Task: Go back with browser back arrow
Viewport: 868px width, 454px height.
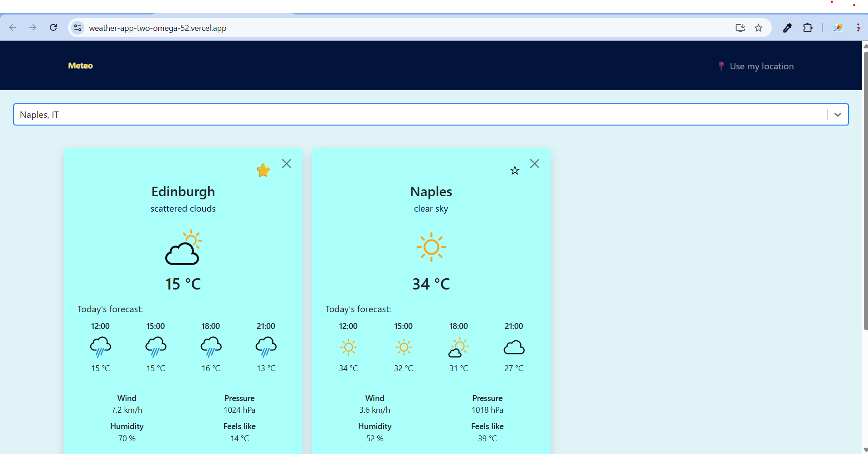Action: click(x=13, y=28)
